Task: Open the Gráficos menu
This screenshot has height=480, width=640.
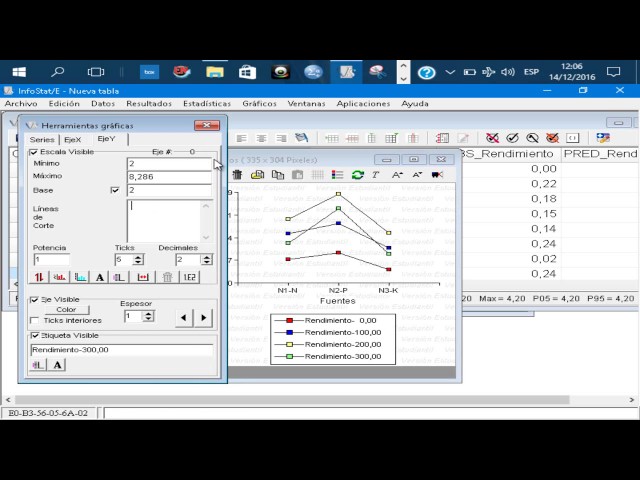Action: coord(259,104)
